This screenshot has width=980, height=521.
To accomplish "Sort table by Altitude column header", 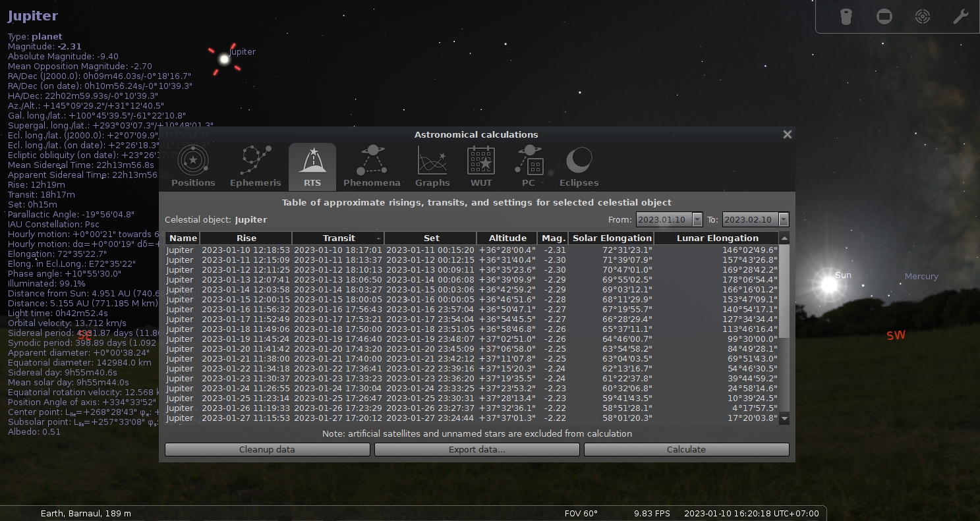I will (x=507, y=238).
